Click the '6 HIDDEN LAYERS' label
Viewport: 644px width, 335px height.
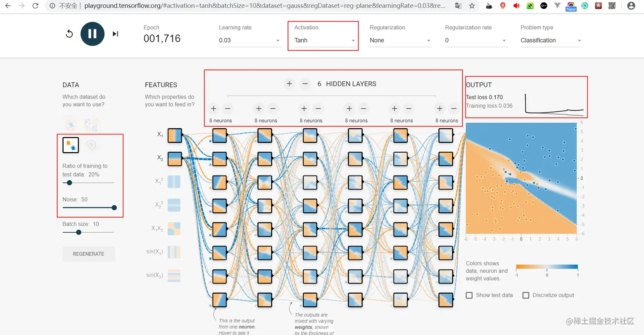pos(347,84)
